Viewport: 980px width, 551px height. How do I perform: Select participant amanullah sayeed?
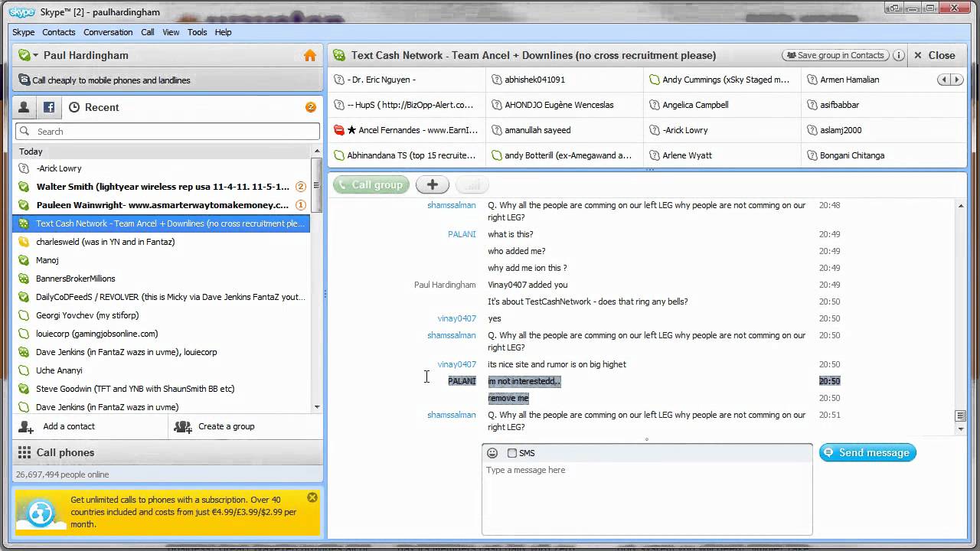point(564,130)
